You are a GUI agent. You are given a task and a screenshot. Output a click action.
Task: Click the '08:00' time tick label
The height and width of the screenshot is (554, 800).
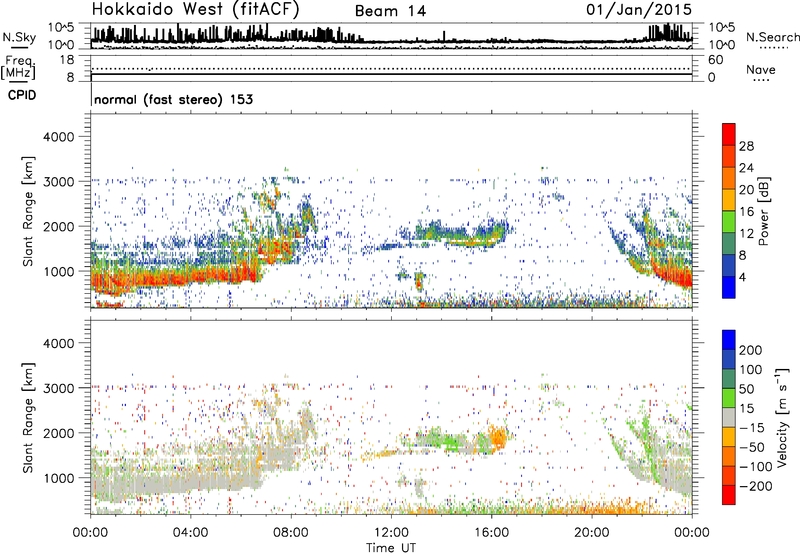click(291, 533)
